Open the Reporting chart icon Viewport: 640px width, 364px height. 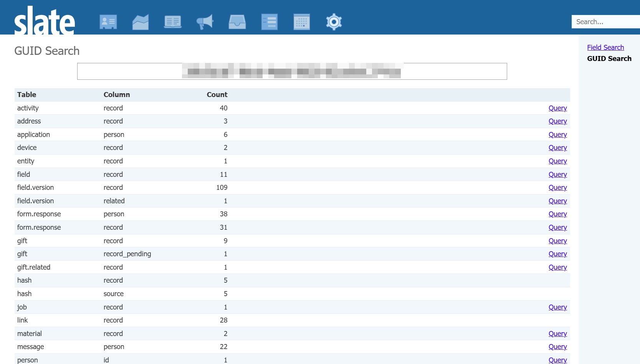pyautogui.click(x=141, y=22)
